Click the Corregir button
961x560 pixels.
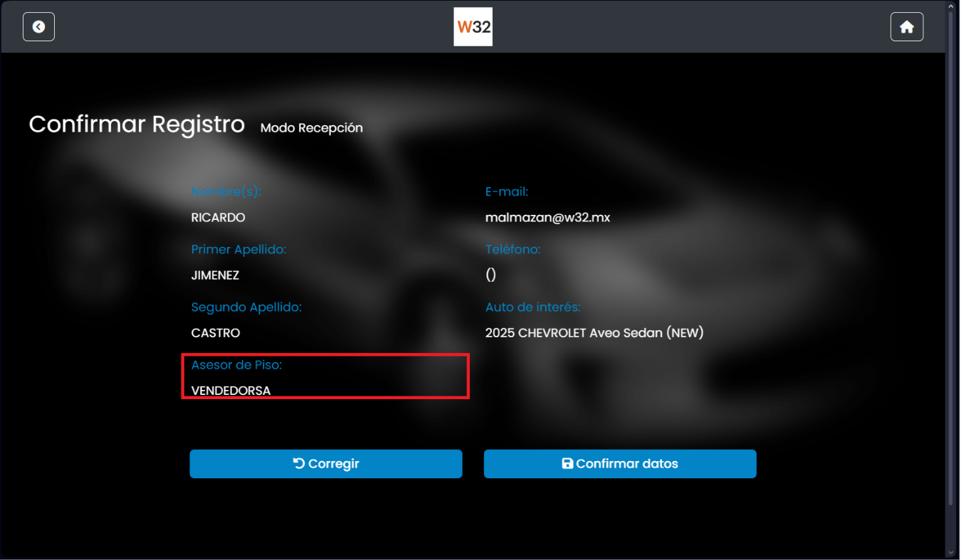(326, 464)
